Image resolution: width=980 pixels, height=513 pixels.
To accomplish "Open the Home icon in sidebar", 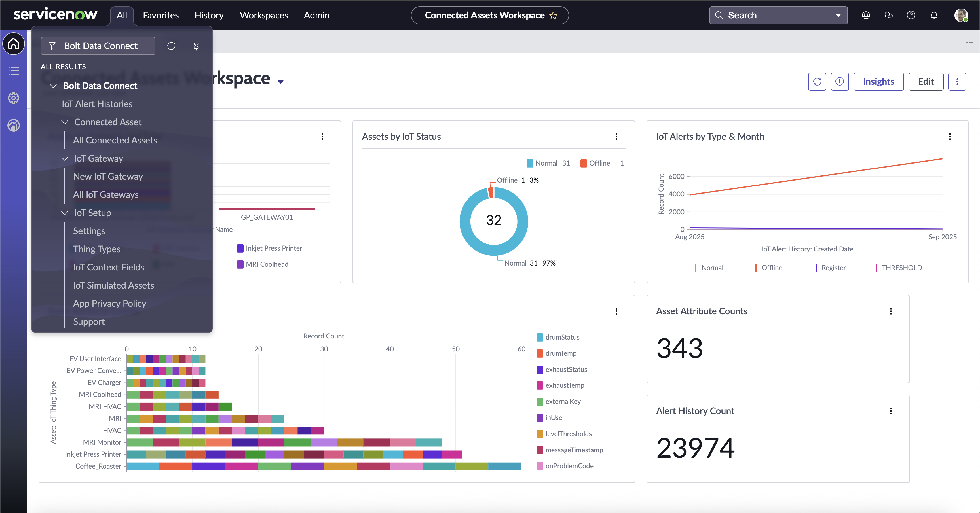I will pyautogui.click(x=14, y=44).
